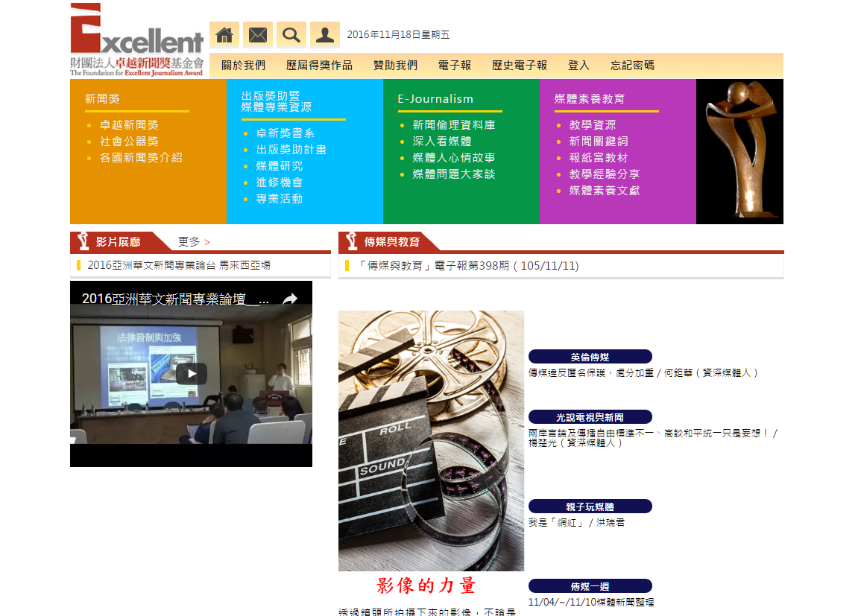Screen dimensions: 861x616
Task: Expand 更多 link beside 影片展廊
Action: click(x=194, y=242)
